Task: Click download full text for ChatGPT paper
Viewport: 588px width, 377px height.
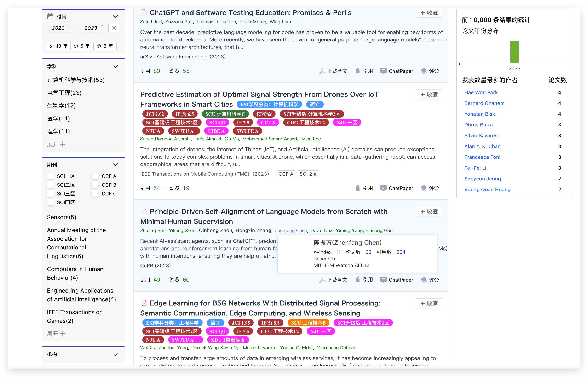Action: pos(333,71)
